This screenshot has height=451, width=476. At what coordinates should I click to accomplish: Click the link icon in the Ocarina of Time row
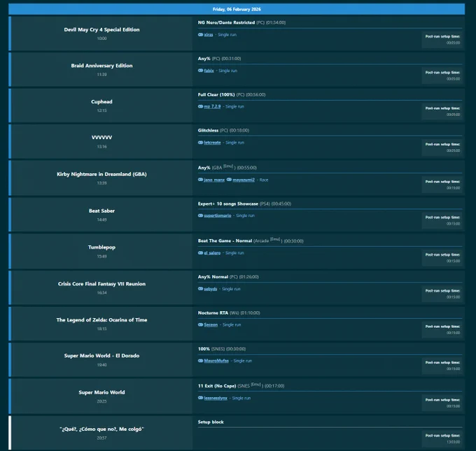pos(200,324)
